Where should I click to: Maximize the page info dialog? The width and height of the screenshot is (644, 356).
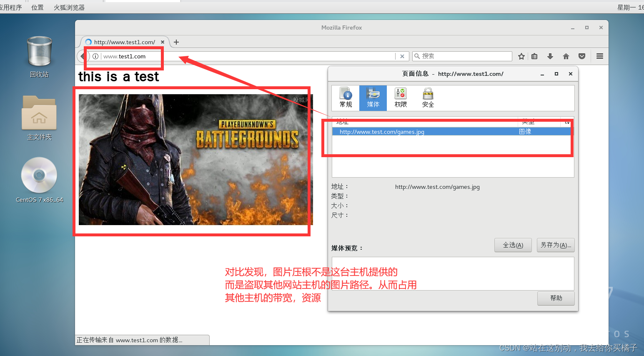(556, 74)
